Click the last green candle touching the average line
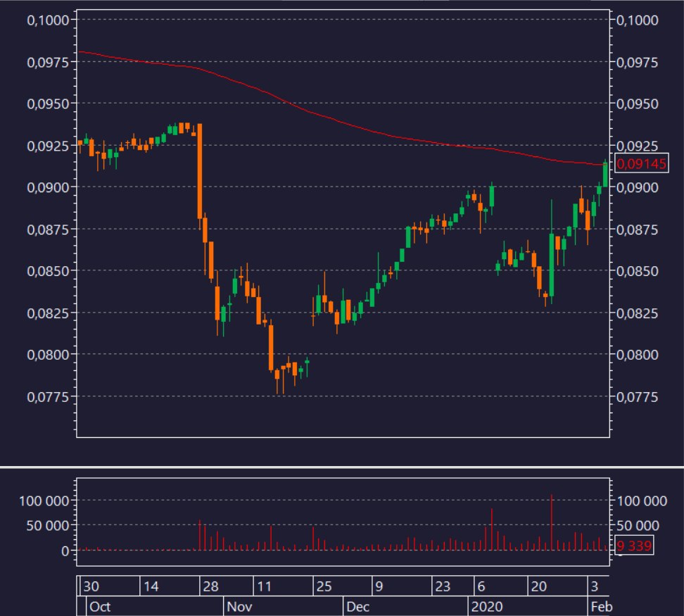 (x=605, y=174)
